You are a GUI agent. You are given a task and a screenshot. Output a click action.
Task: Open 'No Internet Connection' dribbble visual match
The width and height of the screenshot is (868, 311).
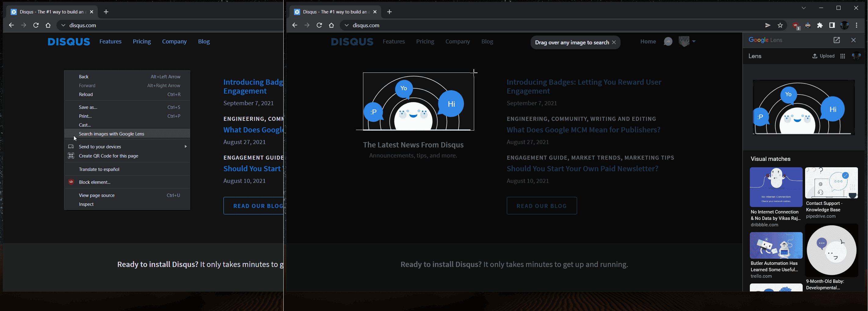[776, 197]
